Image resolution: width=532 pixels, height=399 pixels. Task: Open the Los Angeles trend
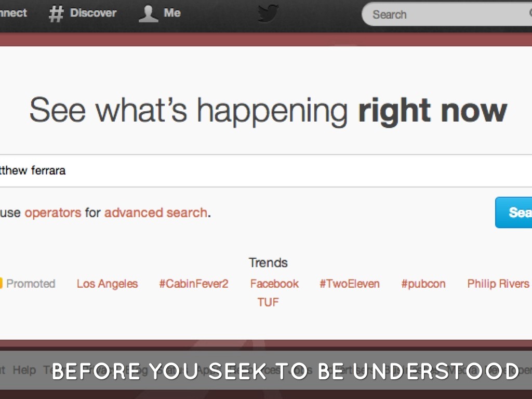108,284
